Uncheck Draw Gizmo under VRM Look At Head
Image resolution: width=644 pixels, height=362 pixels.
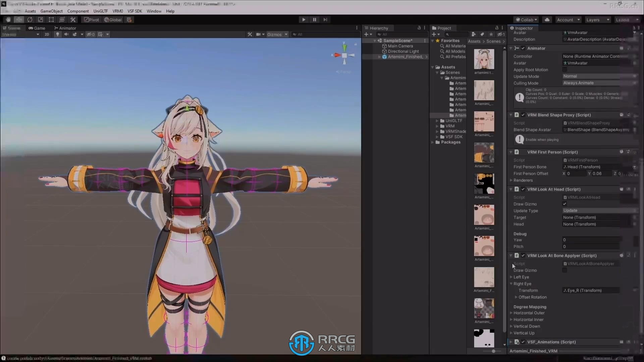[x=565, y=204]
